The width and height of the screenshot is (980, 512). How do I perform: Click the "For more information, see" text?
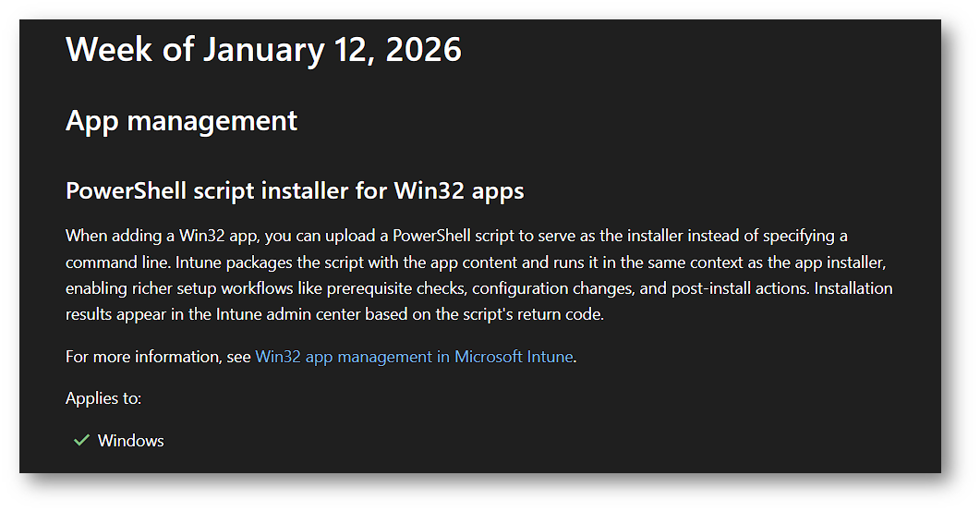coord(158,357)
